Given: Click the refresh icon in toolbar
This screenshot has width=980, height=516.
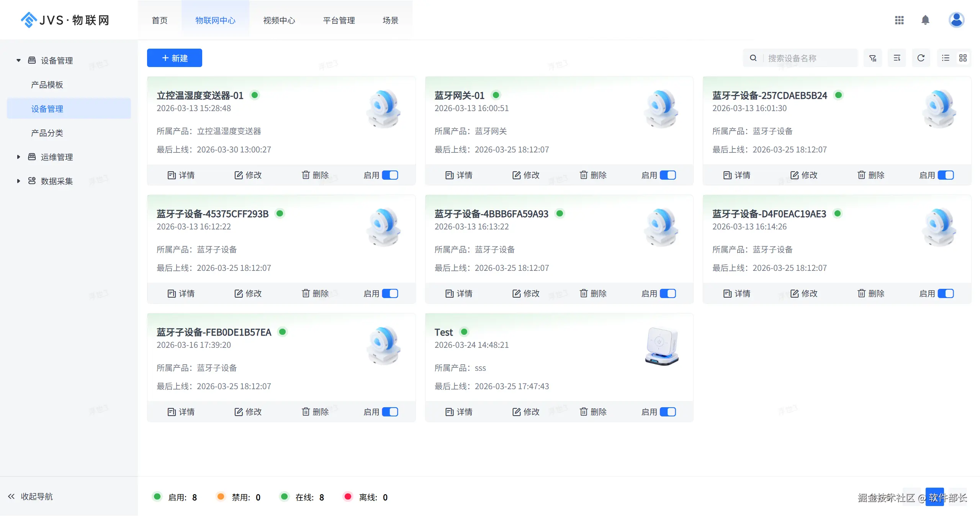Looking at the screenshot, I should tap(921, 58).
